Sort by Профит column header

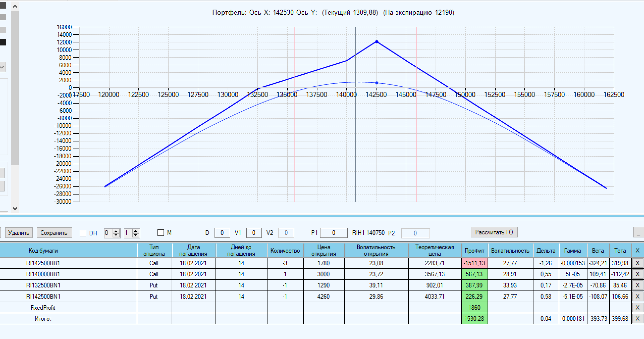click(474, 250)
